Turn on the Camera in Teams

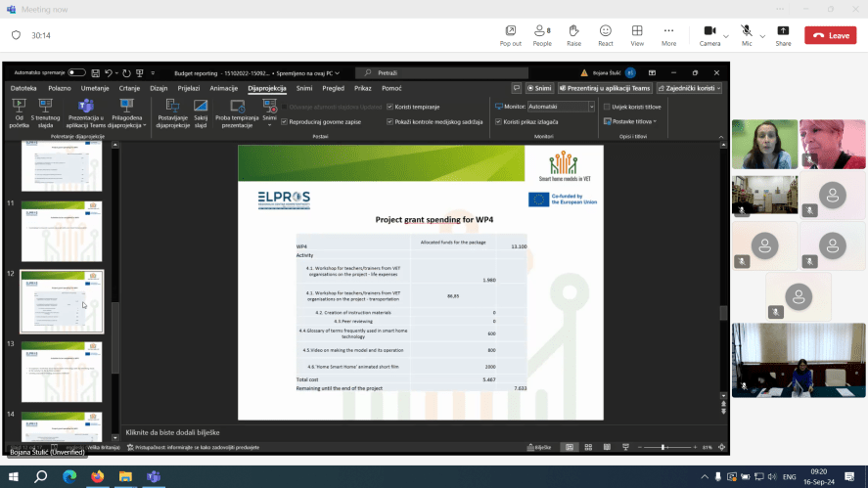click(709, 35)
